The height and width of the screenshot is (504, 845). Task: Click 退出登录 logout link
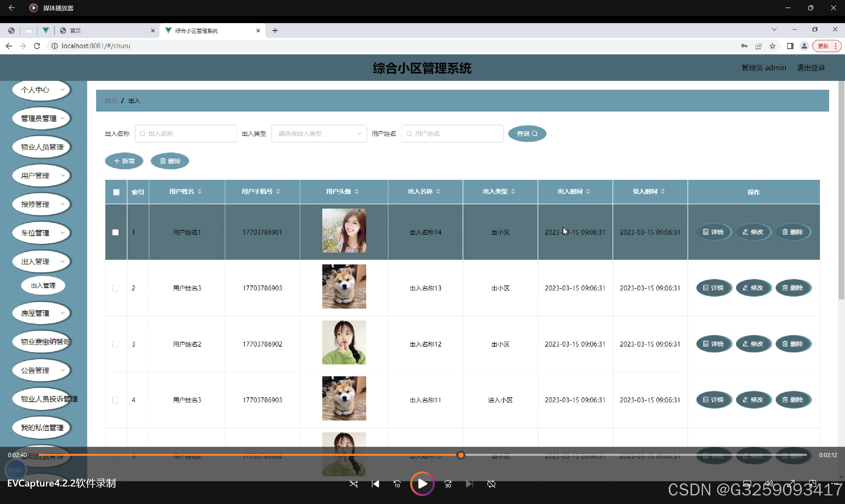pyautogui.click(x=811, y=68)
